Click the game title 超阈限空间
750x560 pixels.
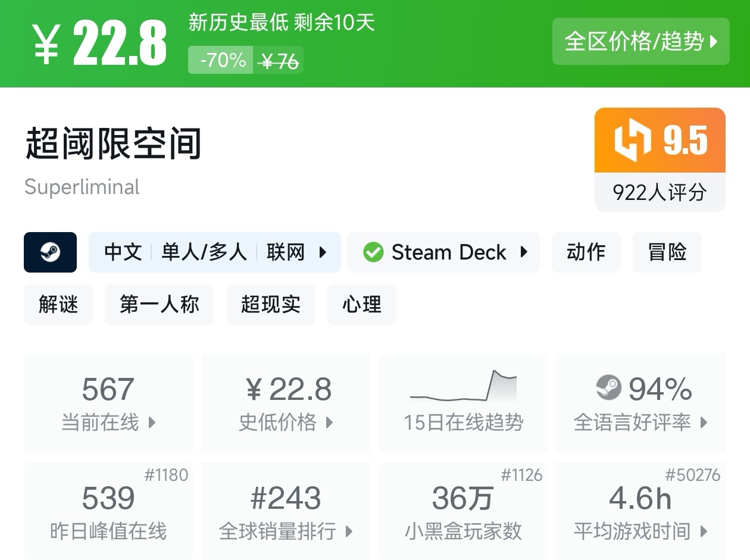coord(114,143)
